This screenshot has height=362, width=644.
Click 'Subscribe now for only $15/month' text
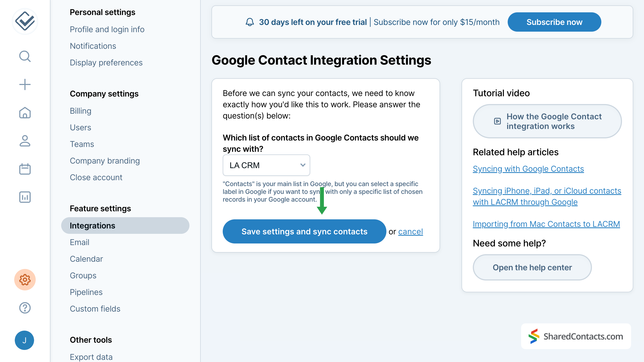click(x=436, y=22)
